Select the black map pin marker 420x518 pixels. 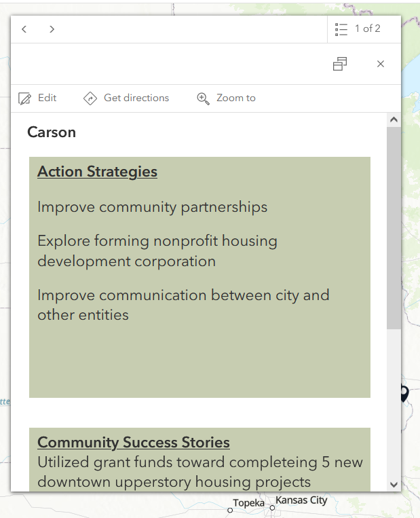coord(404,393)
